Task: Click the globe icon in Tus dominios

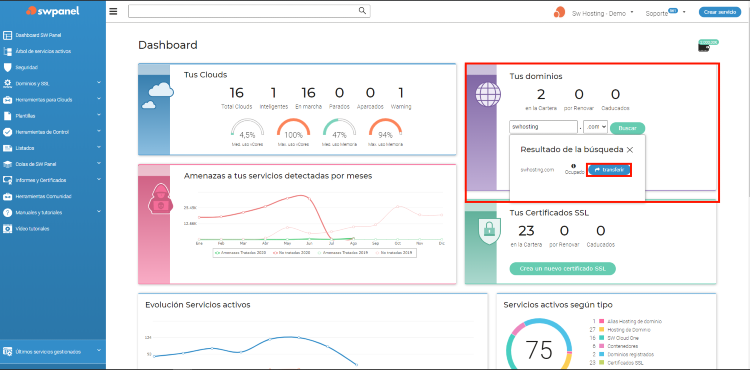Action: point(487,94)
